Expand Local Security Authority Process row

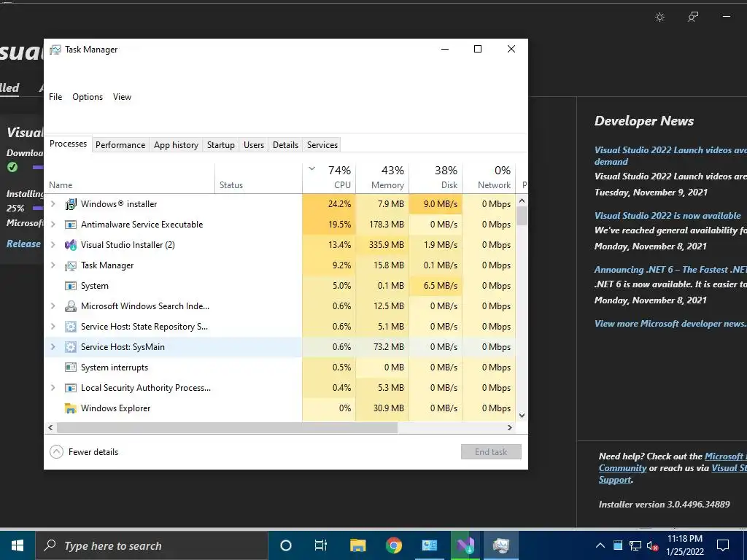click(53, 388)
